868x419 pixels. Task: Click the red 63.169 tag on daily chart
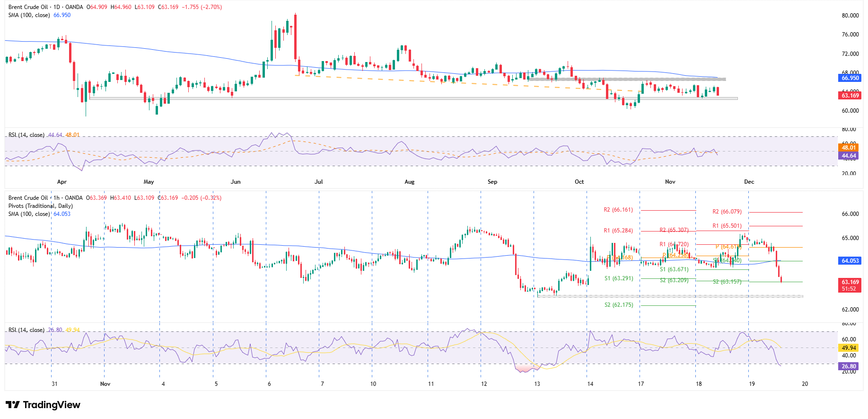coord(850,96)
